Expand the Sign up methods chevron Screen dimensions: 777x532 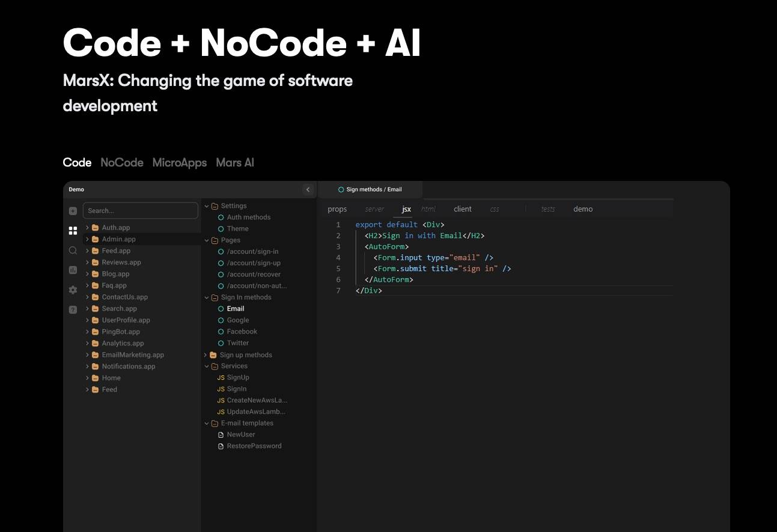click(206, 355)
